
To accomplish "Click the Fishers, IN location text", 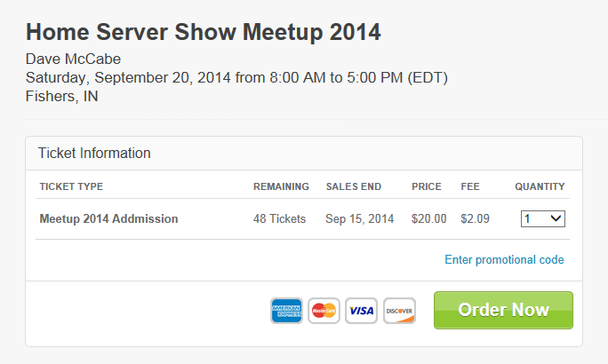I will tap(61, 96).
